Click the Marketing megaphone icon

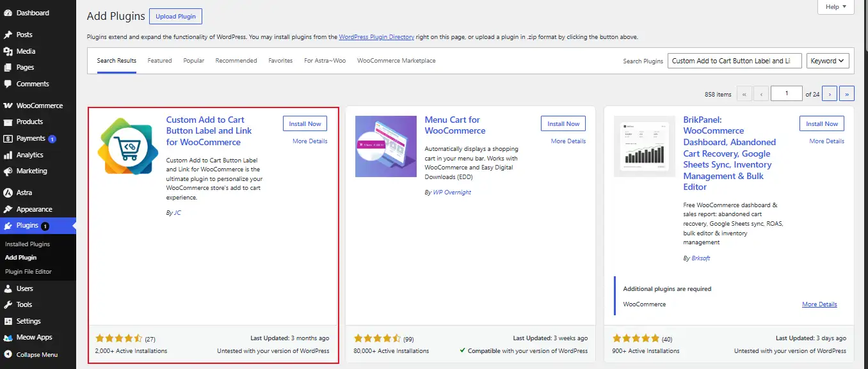point(8,171)
